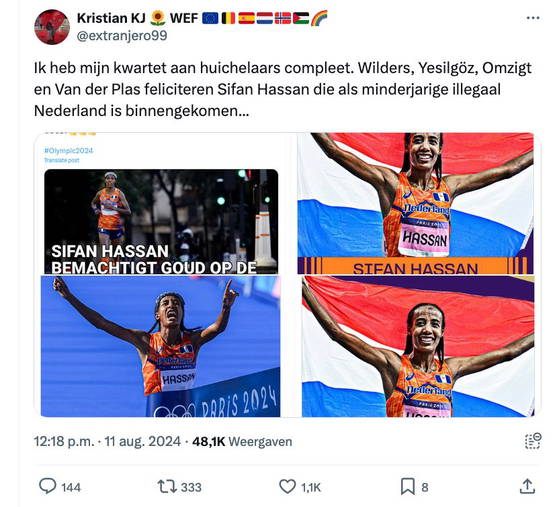The image size is (555, 507).
Task: Click the 1,1K likes count
Action: (311, 488)
